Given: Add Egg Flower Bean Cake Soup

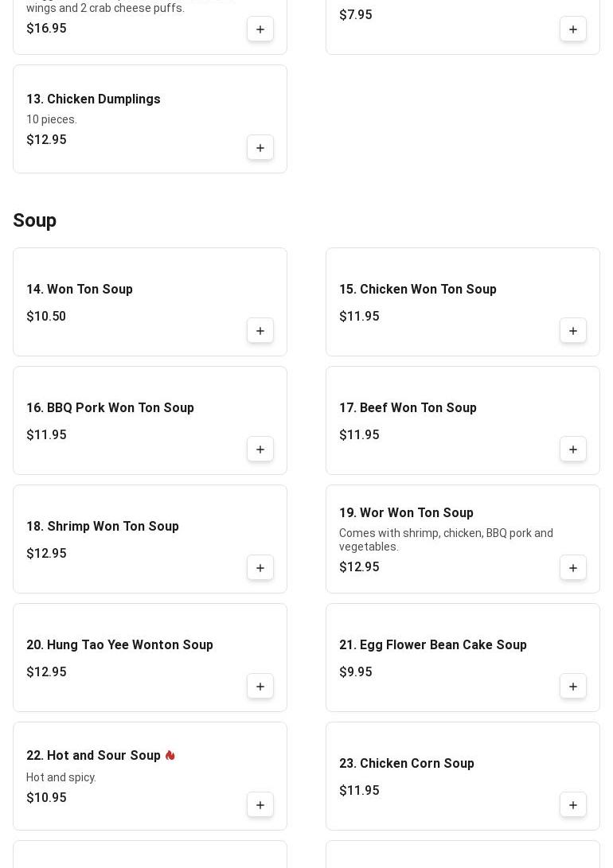Looking at the screenshot, I should (x=573, y=687).
